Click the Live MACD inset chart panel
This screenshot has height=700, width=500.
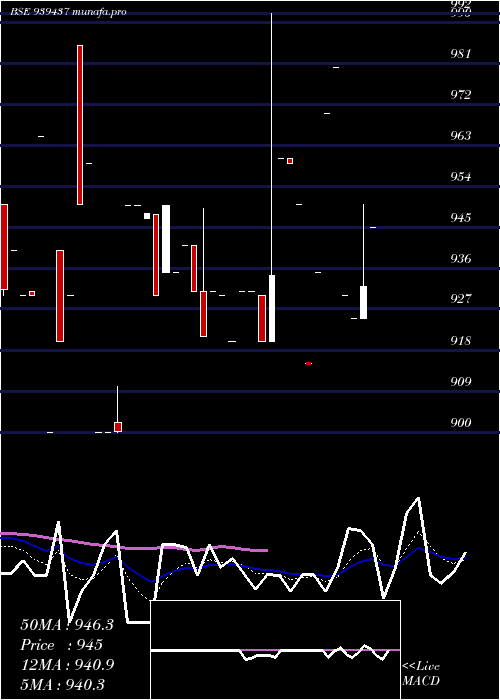275,650
